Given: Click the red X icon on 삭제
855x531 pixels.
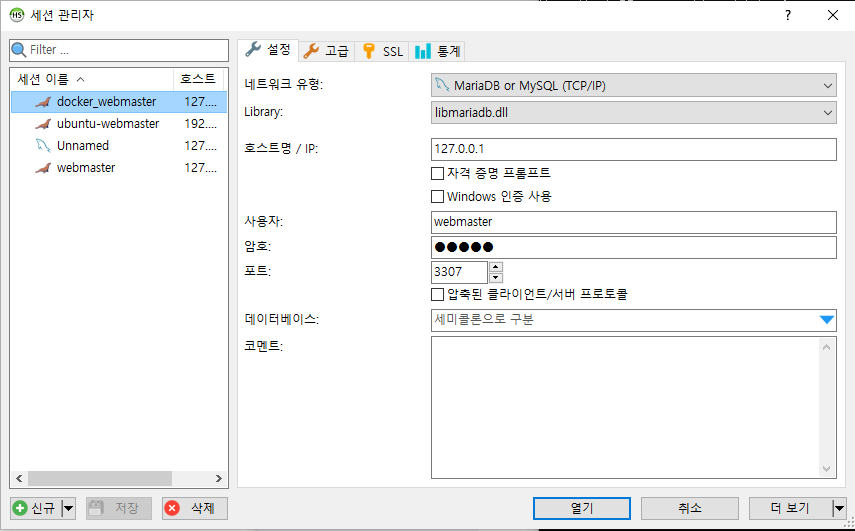Looking at the screenshot, I should click(x=172, y=508).
